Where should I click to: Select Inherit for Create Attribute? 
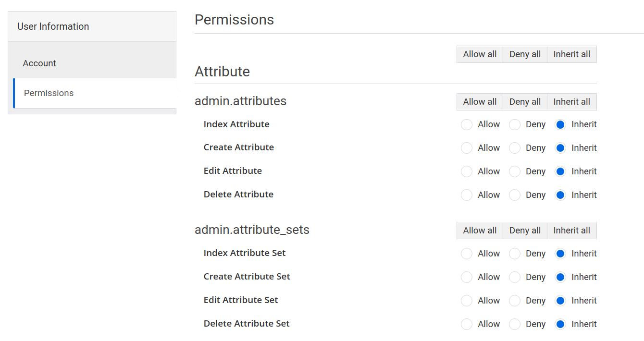click(560, 148)
